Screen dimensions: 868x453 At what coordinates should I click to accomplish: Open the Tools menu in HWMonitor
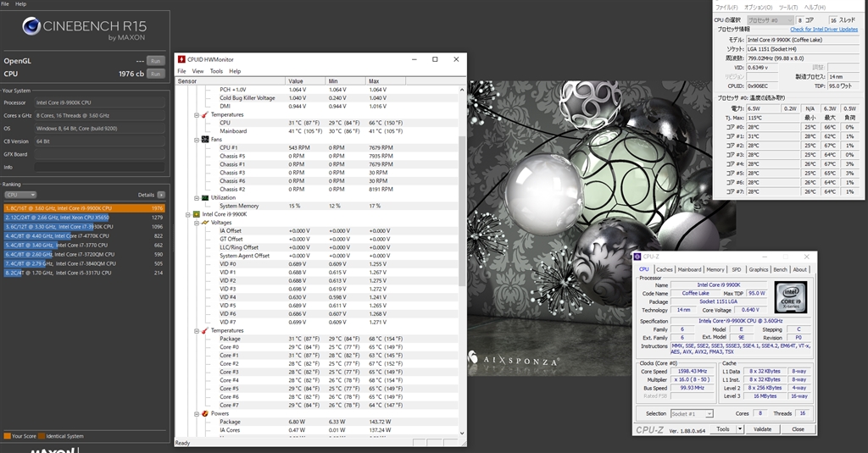click(x=215, y=71)
